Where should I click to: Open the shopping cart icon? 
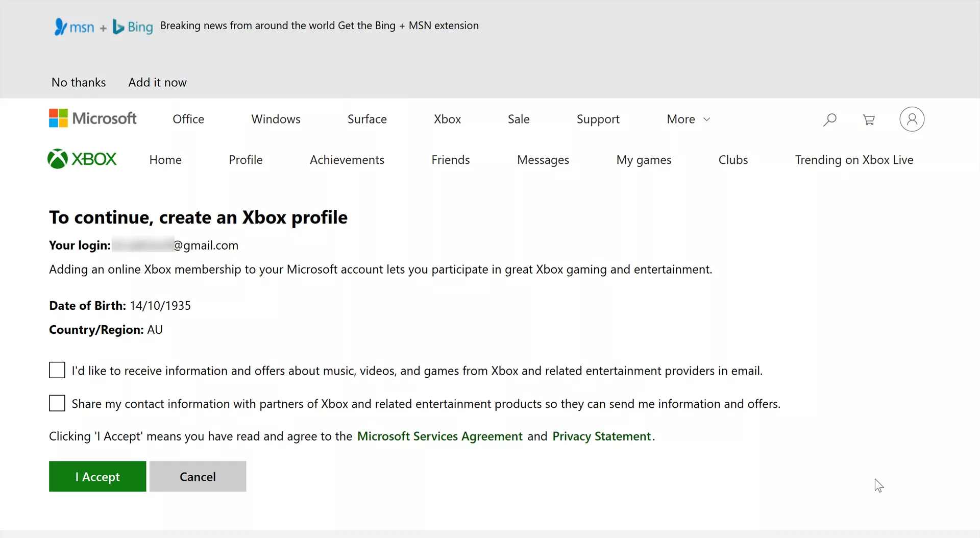(x=869, y=119)
